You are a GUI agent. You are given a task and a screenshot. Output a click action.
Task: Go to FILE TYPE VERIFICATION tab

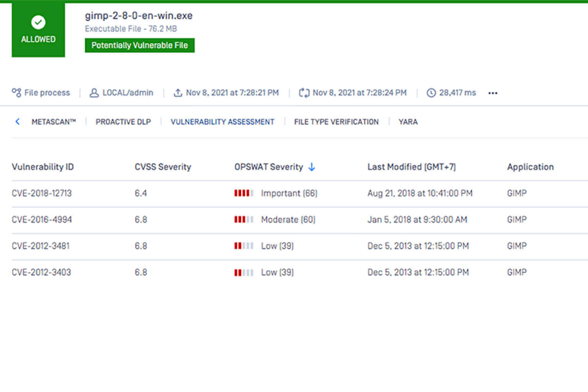[336, 122]
